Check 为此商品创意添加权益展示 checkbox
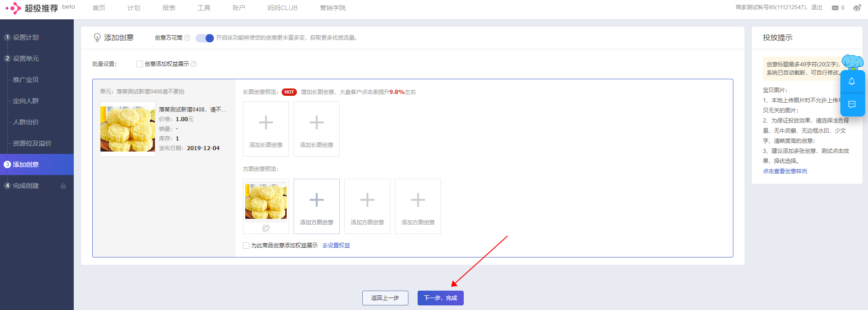This screenshot has width=868, height=310. pos(246,246)
